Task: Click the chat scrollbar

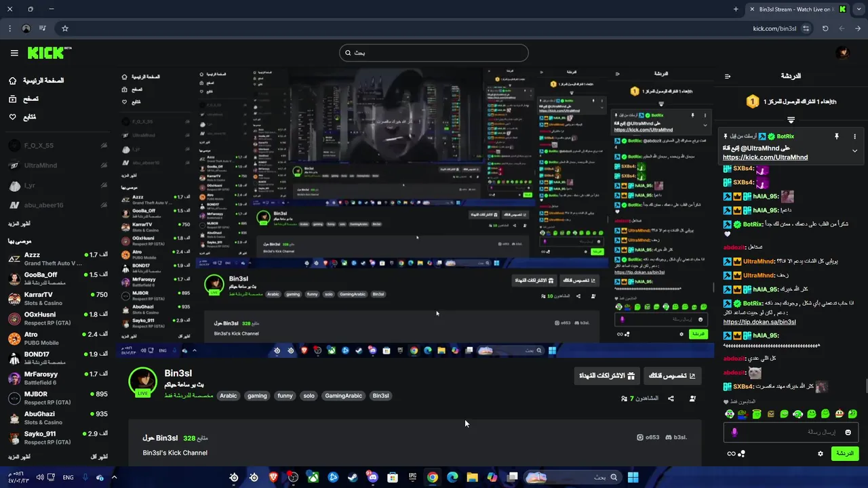Action: point(865,386)
